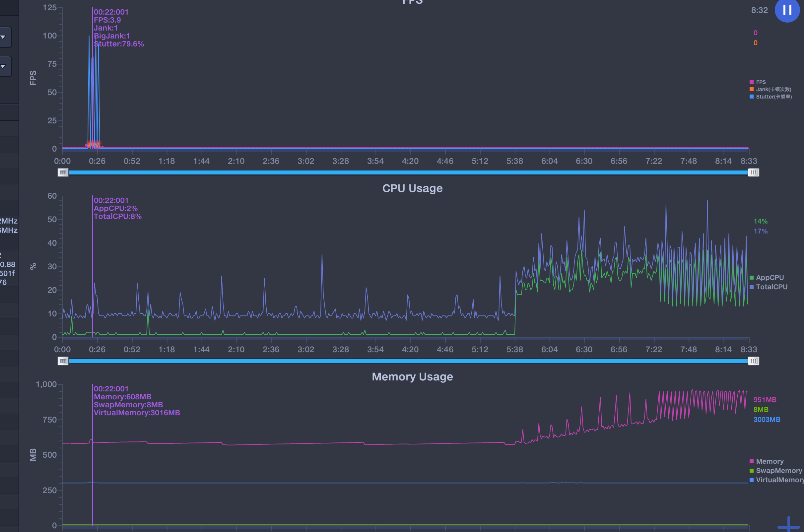Screen dimensions: 804x532
Task: Click the green AppCPU legend square
Action: pyautogui.click(x=751, y=277)
